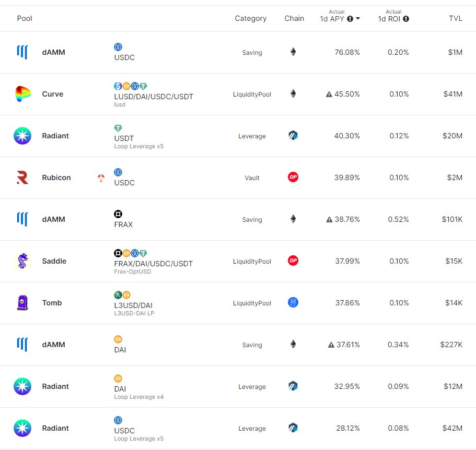
Task: Click the FRAX token icon in dAMM row
Action: (118, 214)
